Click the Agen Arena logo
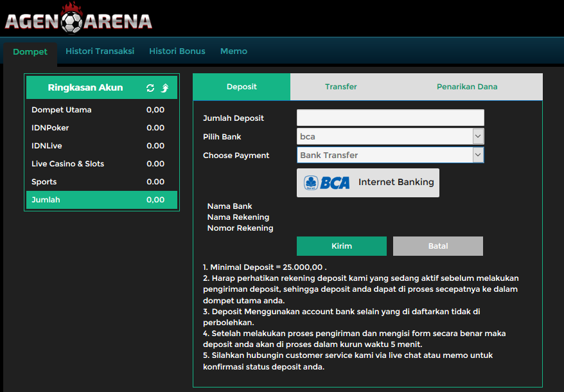Screen dimensions: 564x392 (x=78, y=18)
